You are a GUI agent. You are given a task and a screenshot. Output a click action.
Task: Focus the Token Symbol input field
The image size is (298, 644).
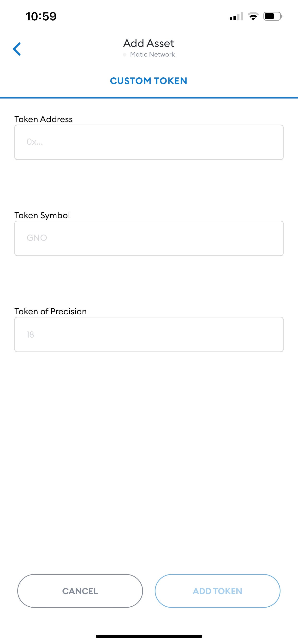[149, 238]
